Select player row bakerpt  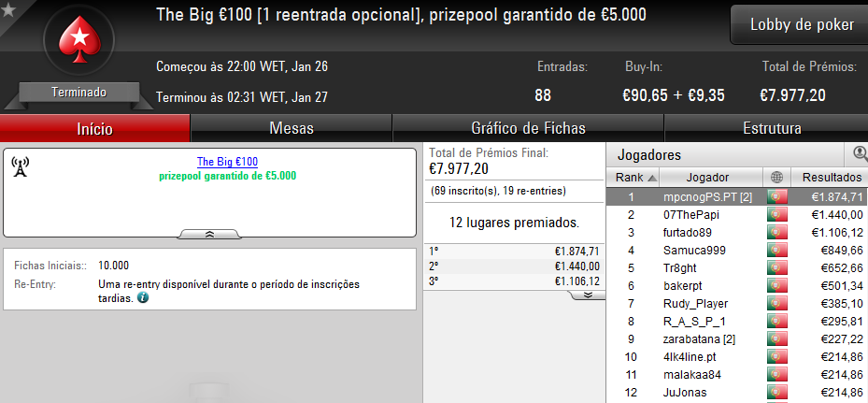pyautogui.click(x=737, y=285)
